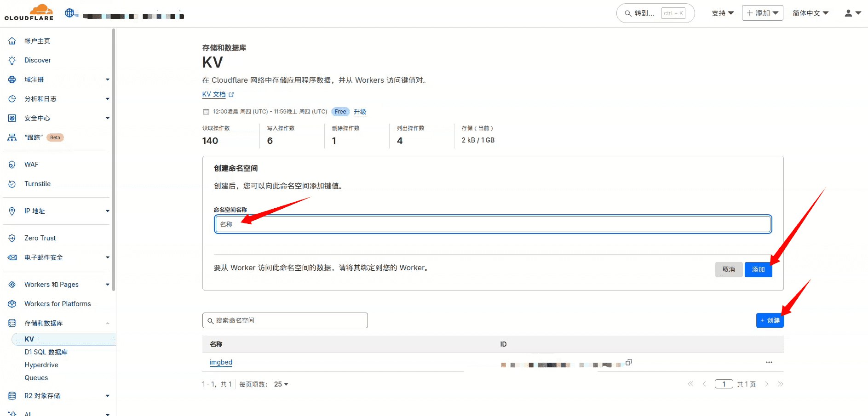The image size is (868, 416).
Task: Open the 转到 quick search box
Action: (x=655, y=13)
